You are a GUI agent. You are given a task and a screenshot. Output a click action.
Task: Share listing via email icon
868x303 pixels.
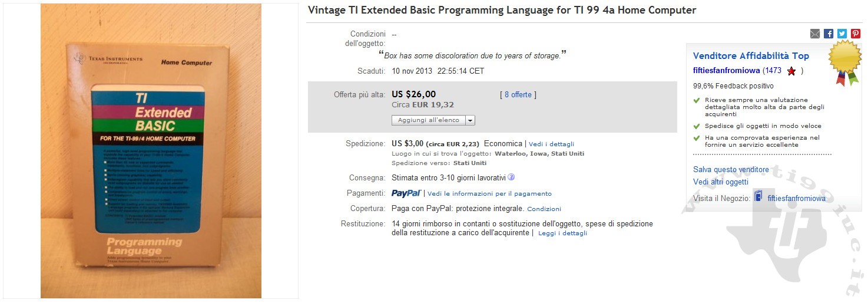pyautogui.click(x=815, y=34)
